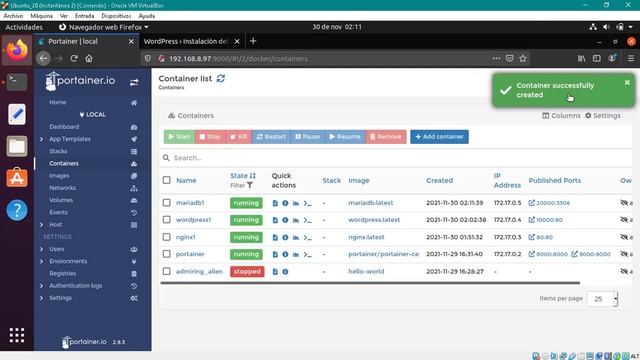Expand Users sidebar section
Screen dimensions: 640x360
coord(42,249)
